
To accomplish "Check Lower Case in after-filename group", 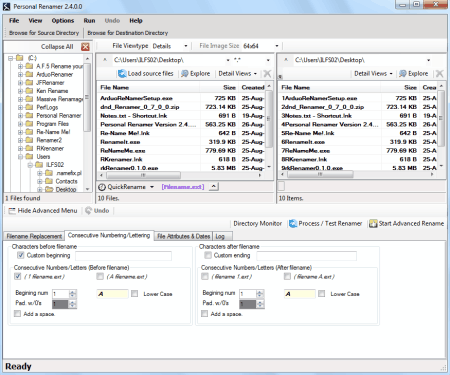I will [321, 294].
